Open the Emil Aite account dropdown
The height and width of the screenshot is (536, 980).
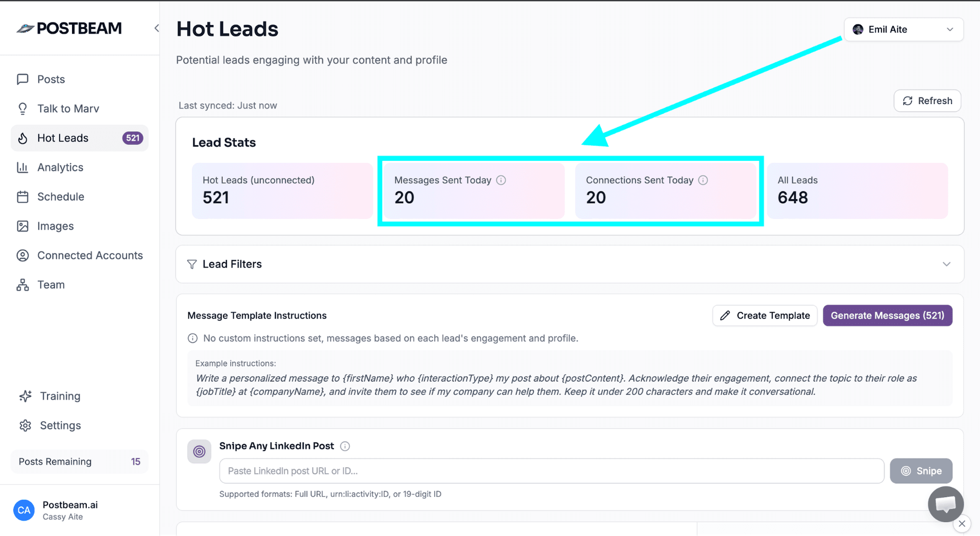[903, 29]
